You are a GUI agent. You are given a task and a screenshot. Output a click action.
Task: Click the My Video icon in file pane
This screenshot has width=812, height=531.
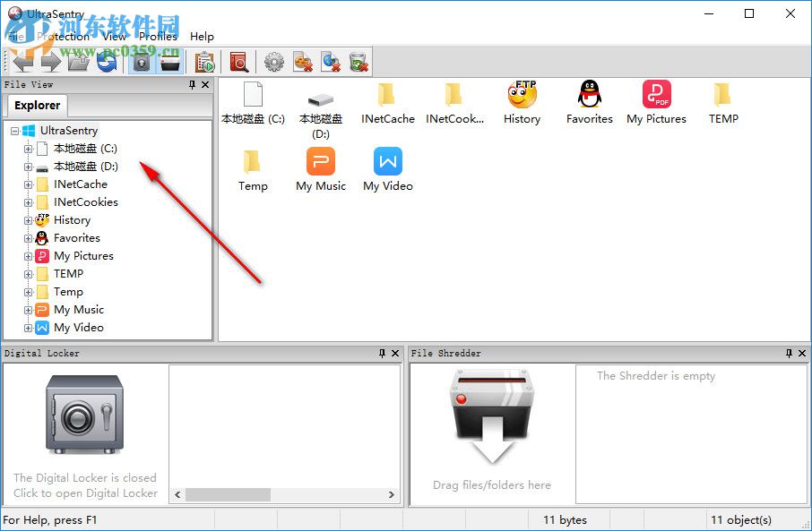pos(388,161)
